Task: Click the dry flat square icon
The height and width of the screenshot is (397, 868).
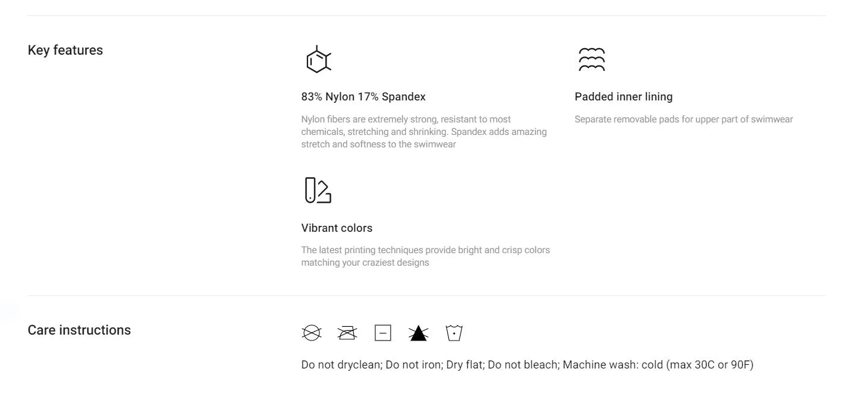Action: pos(383,333)
